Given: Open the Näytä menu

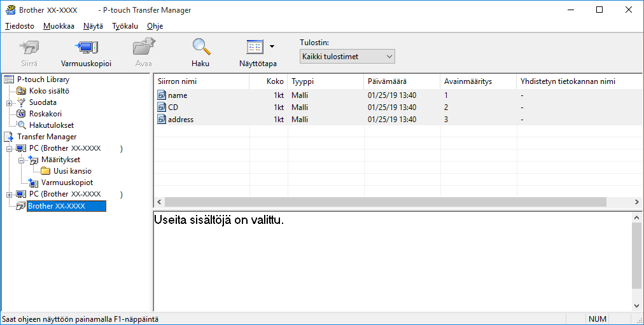Looking at the screenshot, I should [x=94, y=26].
